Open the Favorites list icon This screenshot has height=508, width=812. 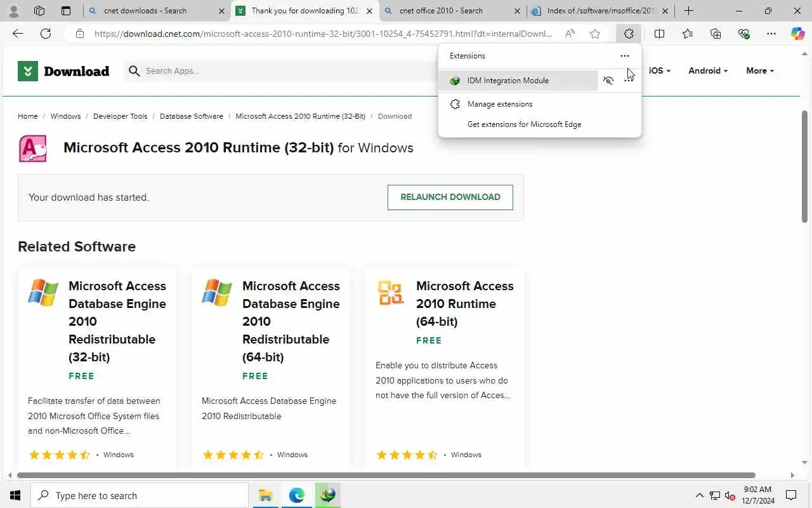pyautogui.click(x=688, y=34)
